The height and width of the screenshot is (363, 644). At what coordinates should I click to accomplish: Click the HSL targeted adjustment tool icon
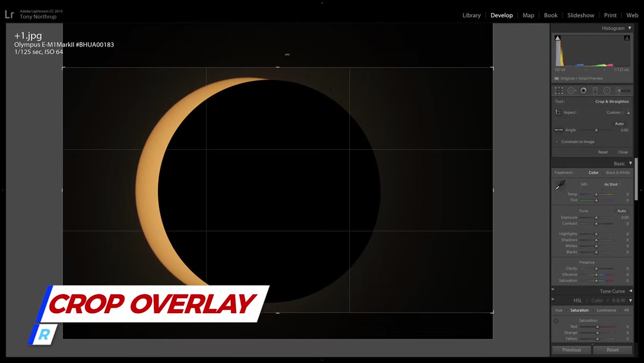coord(555,321)
